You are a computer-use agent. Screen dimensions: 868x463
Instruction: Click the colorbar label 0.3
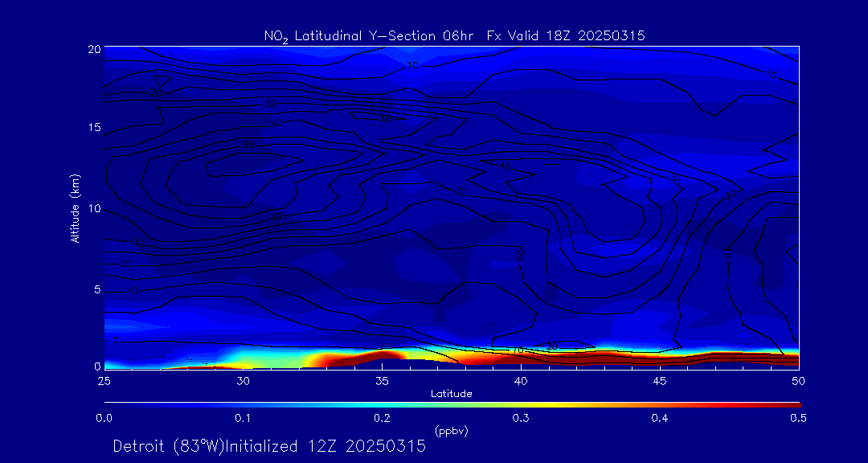coord(521,418)
